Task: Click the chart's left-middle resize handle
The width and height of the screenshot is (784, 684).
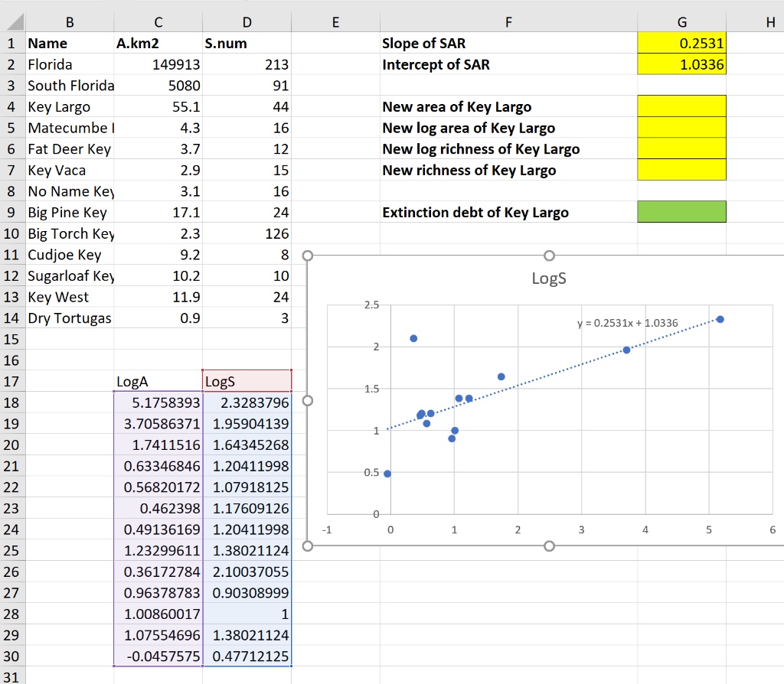Action: pyautogui.click(x=308, y=400)
